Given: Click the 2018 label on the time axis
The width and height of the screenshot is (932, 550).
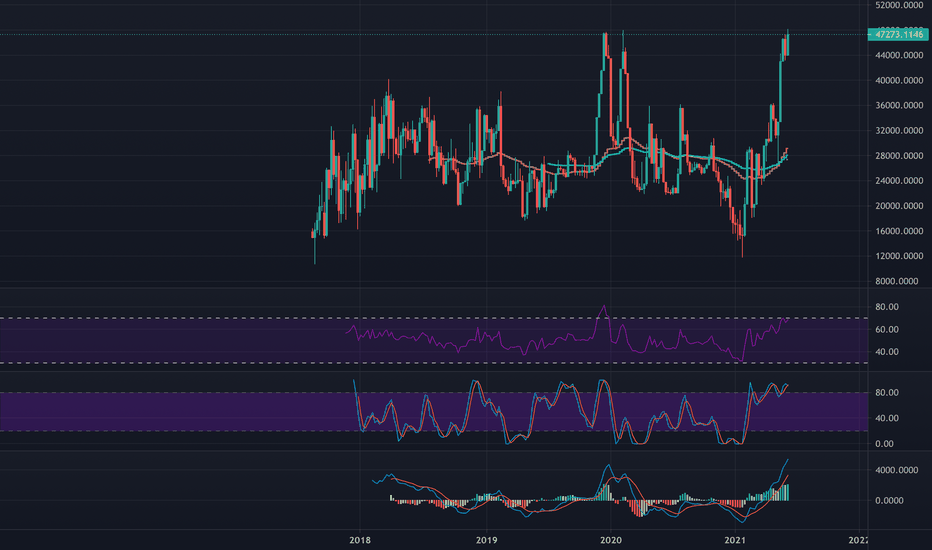Looking at the screenshot, I should coord(360,540).
